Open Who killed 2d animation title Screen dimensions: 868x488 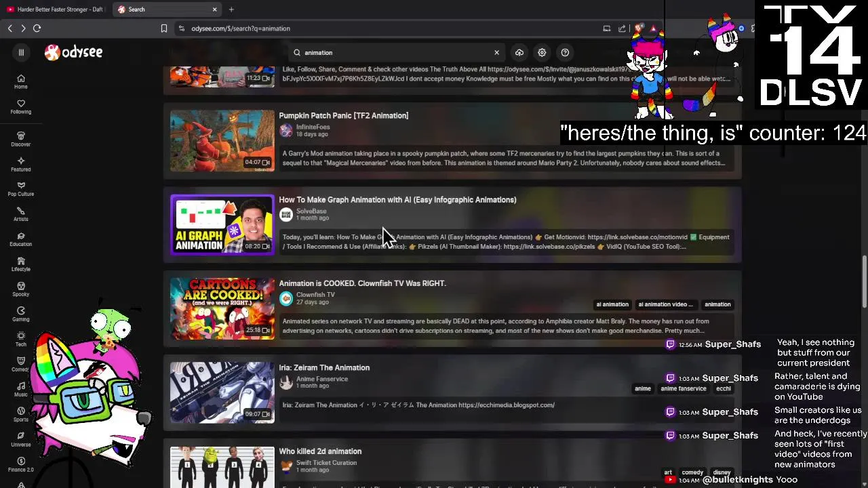320,451
